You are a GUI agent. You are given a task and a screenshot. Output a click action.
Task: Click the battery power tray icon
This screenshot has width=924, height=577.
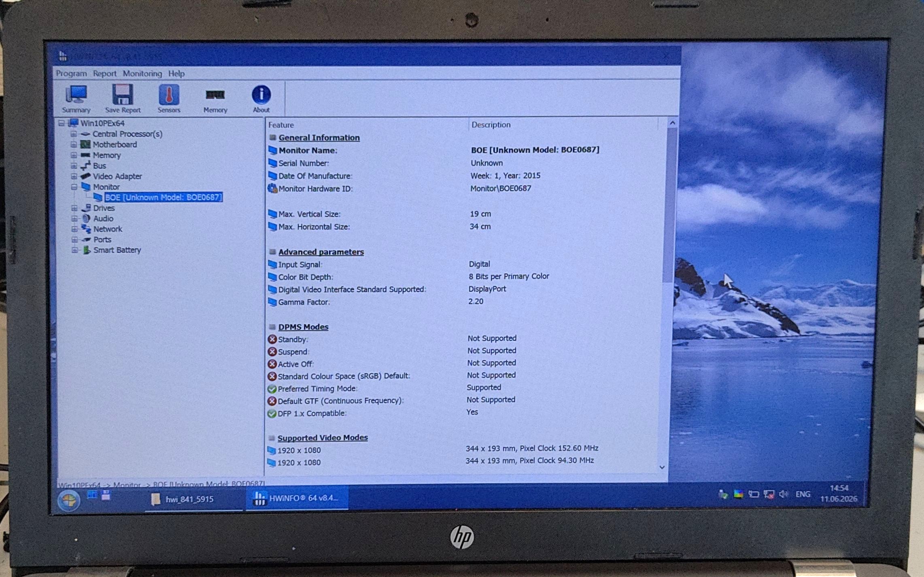(753, 494)
